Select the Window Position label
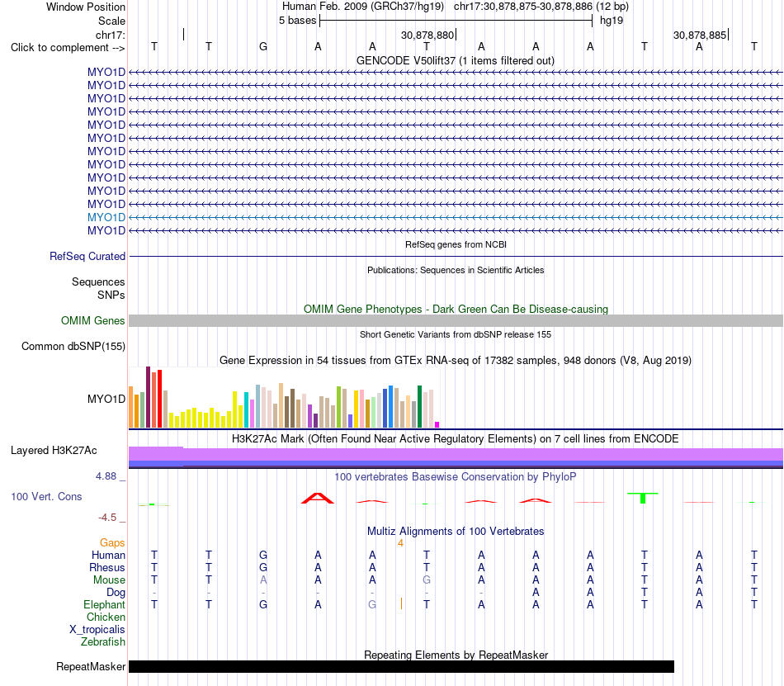784x686 pixels. coord(86,7)
